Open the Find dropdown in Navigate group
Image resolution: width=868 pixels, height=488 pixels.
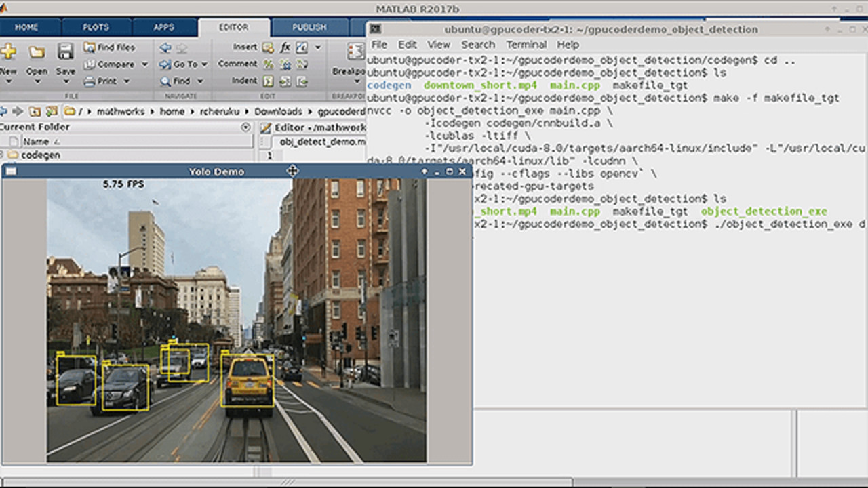click(x=200, y=81)
